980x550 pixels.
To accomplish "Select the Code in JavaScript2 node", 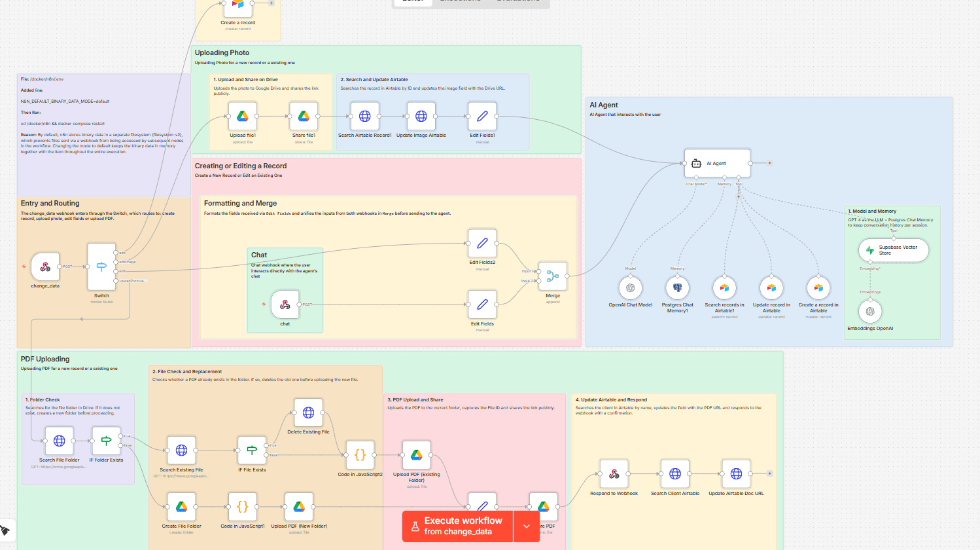I will pos(360,455).
